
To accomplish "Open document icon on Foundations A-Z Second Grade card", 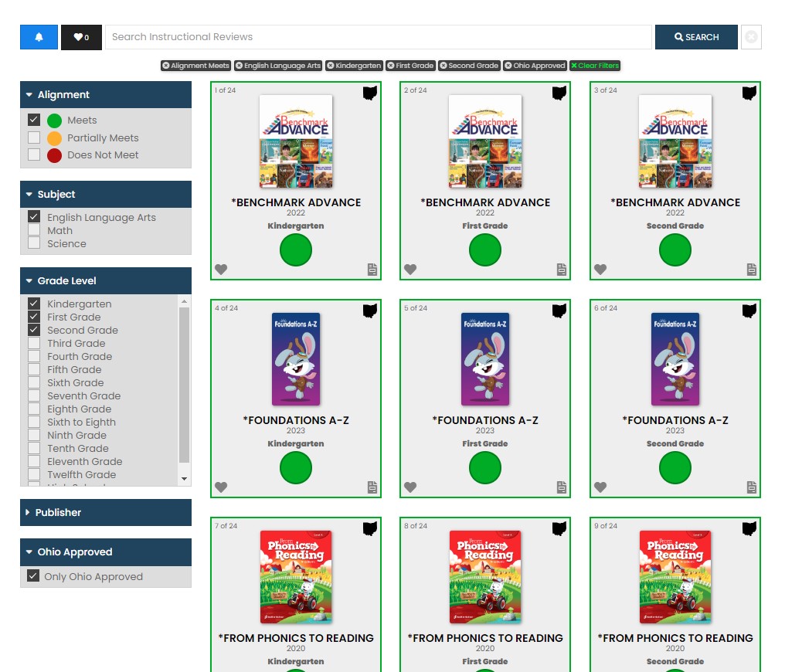I will [752, 487].
